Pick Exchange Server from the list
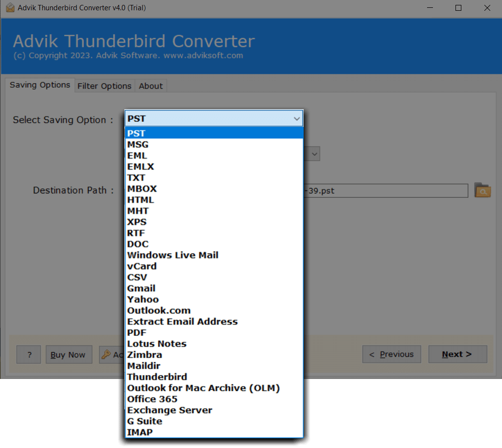The image size is (502, 448). (214, 410)
